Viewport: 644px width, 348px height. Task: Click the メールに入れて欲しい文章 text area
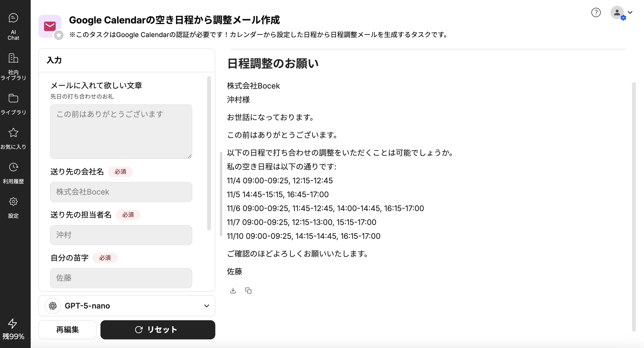coord(121,132)
